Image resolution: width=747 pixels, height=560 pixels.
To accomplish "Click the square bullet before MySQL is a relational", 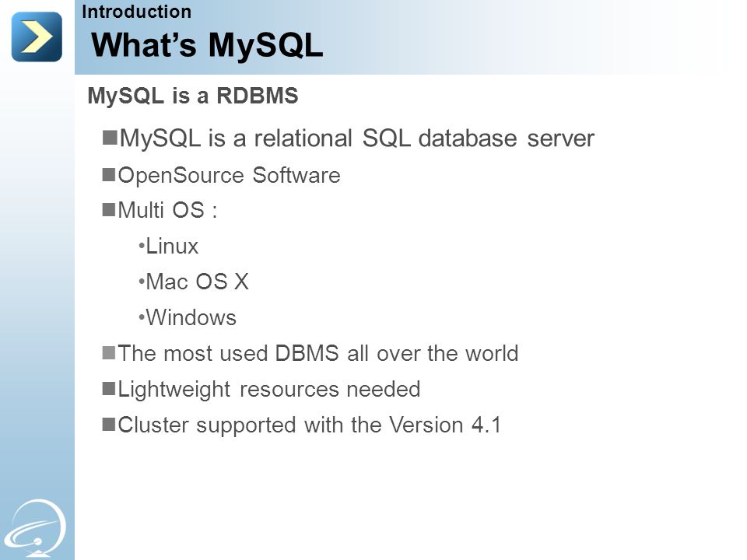I will [x=110, y=137].
